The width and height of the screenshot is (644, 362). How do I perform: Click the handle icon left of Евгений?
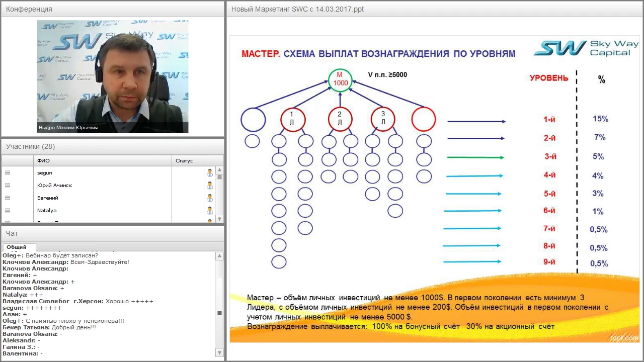pyautogui.click(x=8, y=198)
